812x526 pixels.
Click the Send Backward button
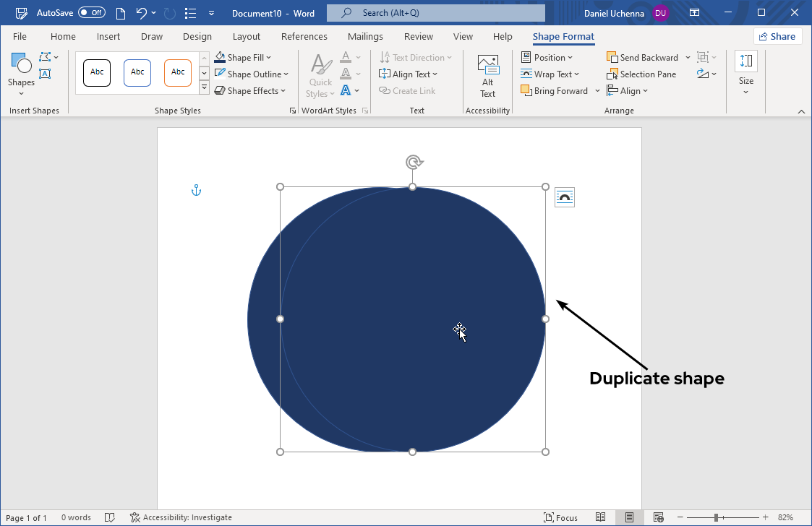pyautogui.click(x=642, y=58)
